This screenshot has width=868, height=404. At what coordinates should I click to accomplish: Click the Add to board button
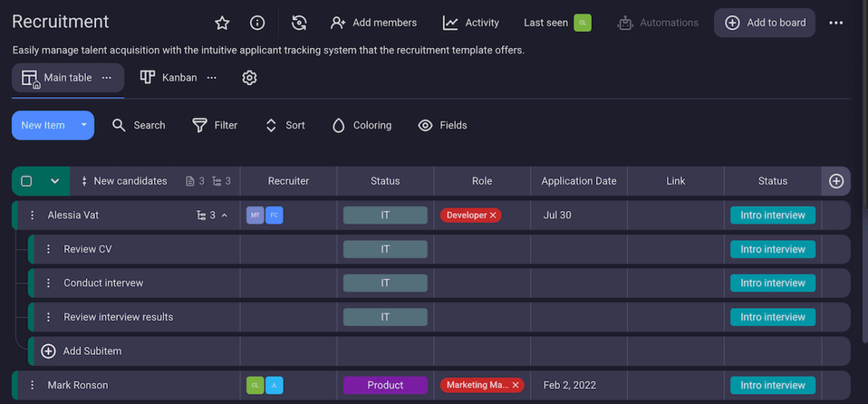[x=765, y=23]
